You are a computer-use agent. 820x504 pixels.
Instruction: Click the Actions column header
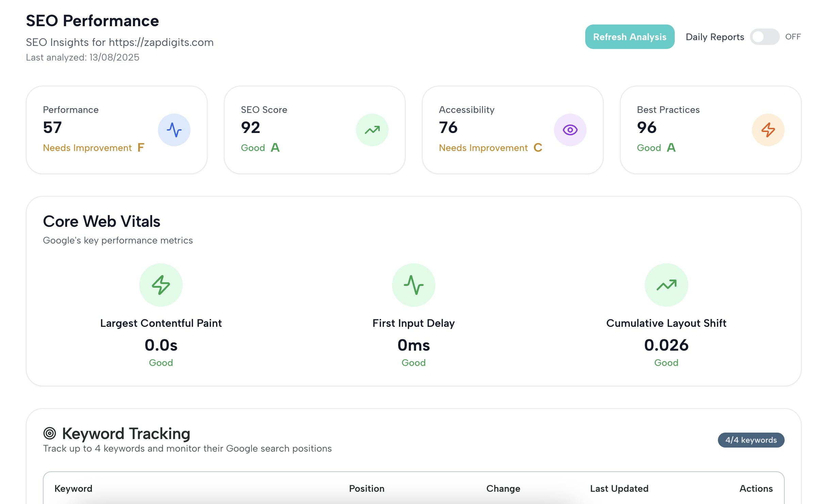pyautogui.click(x=756, y=489)
